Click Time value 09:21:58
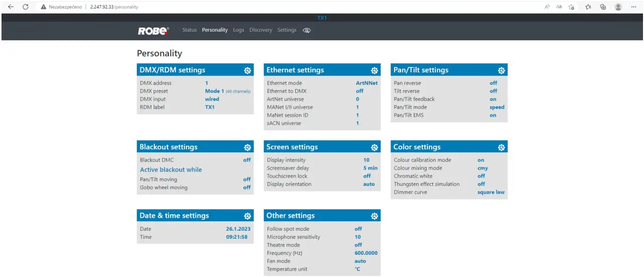Viewport: 644px width, 277px height. [x=237, y=237]
